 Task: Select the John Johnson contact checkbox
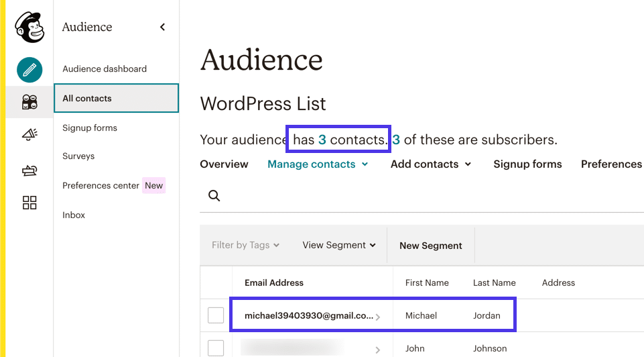[x=216, y=348]
